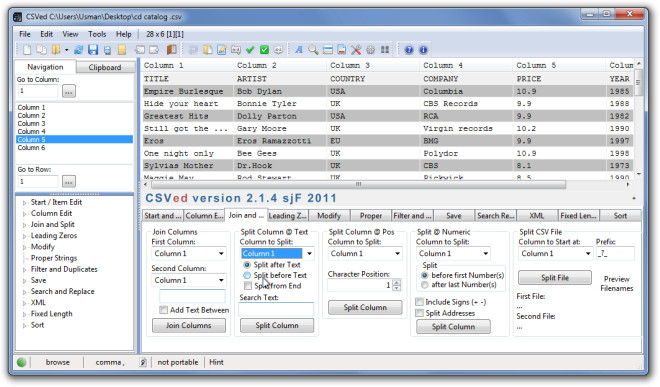Image resolution: width=660 pixels, height=387 pixels.
Task: Click Split Column button under Character Position
Action: (365, 307)
